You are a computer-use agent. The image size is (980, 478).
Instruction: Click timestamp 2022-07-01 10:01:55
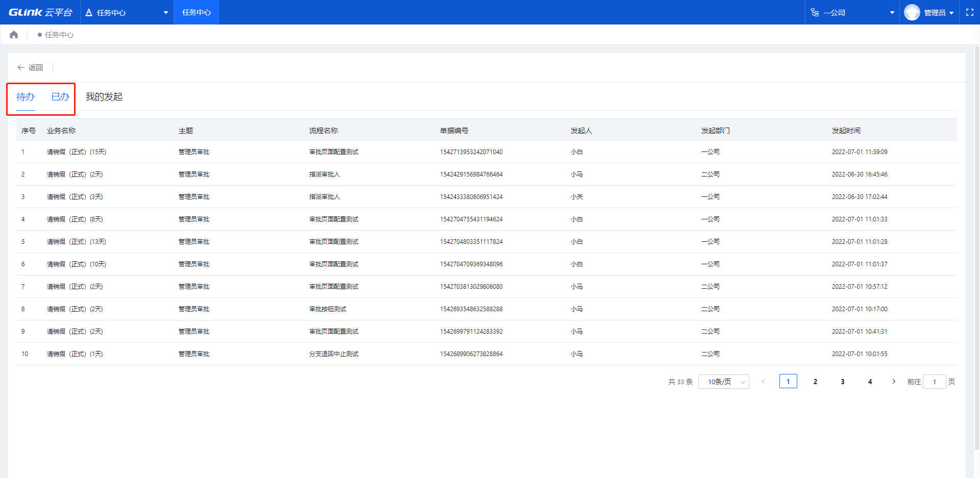click(x=860, y=354)
